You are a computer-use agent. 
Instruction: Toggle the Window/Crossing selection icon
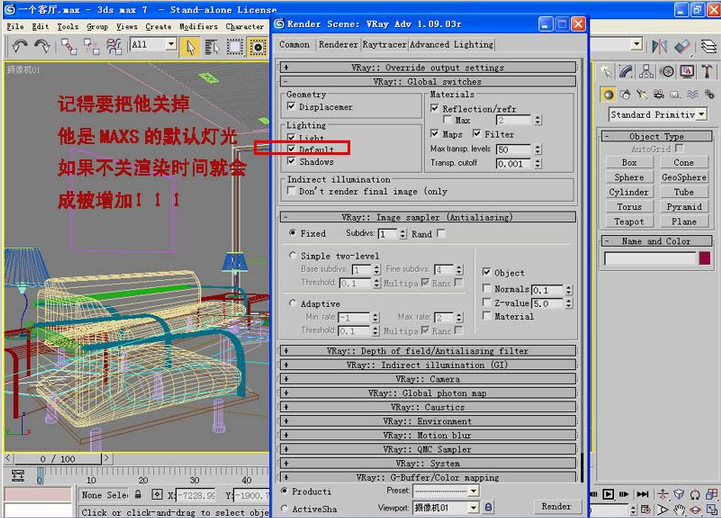tap(258, 47)
